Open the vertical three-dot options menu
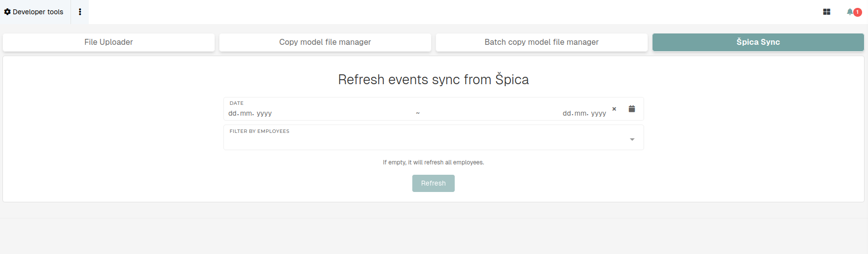This screenshot has height=254, width=868. tap(80, 12)
